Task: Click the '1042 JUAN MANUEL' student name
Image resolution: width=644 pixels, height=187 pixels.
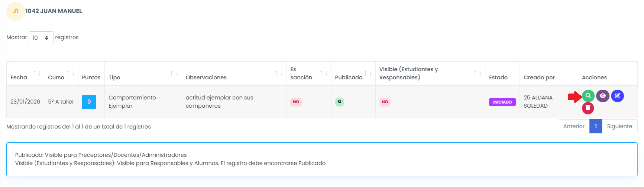Action: point(54,11)
